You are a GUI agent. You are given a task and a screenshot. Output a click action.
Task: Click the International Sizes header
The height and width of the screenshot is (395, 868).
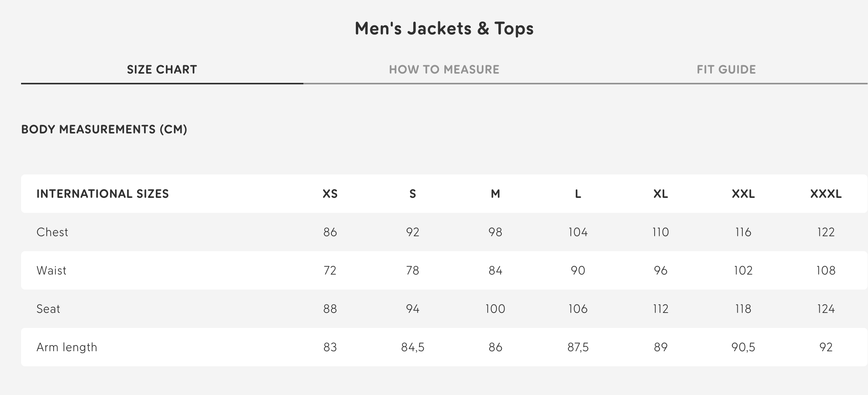click(103, 194)
